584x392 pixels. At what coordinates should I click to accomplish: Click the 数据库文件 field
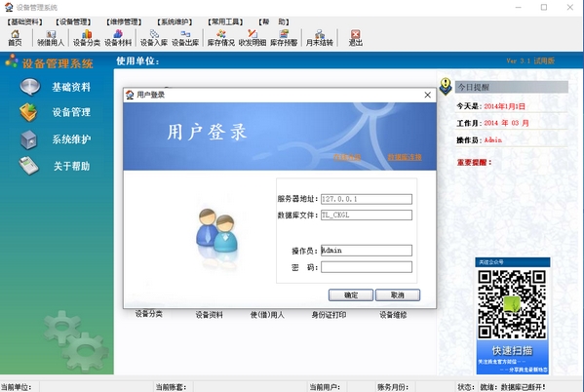coord(367,215)
